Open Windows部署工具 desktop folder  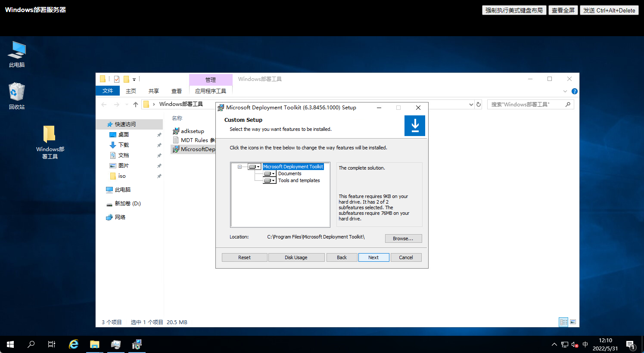pos(50,142)
